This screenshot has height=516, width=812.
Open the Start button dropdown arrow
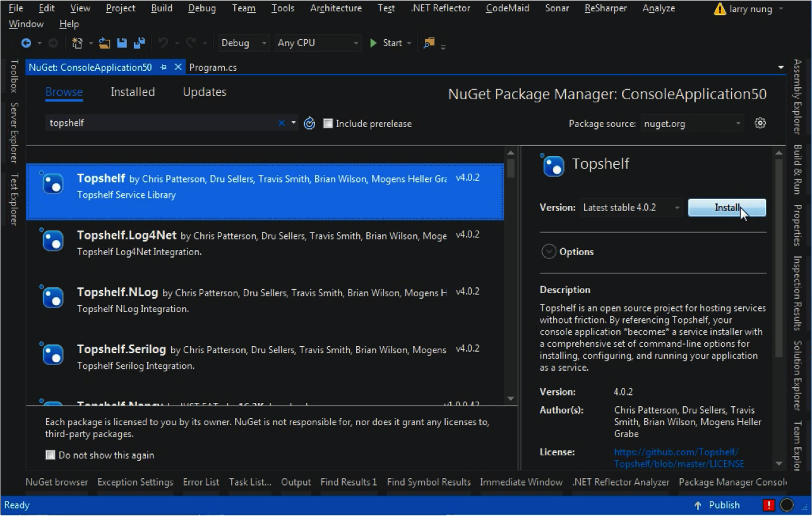click(x=409, y=43)
